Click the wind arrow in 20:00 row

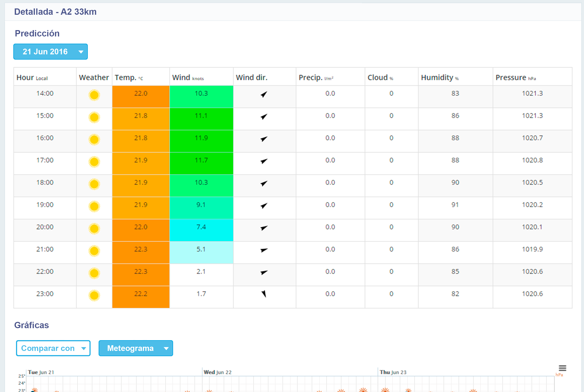(264, 228)
